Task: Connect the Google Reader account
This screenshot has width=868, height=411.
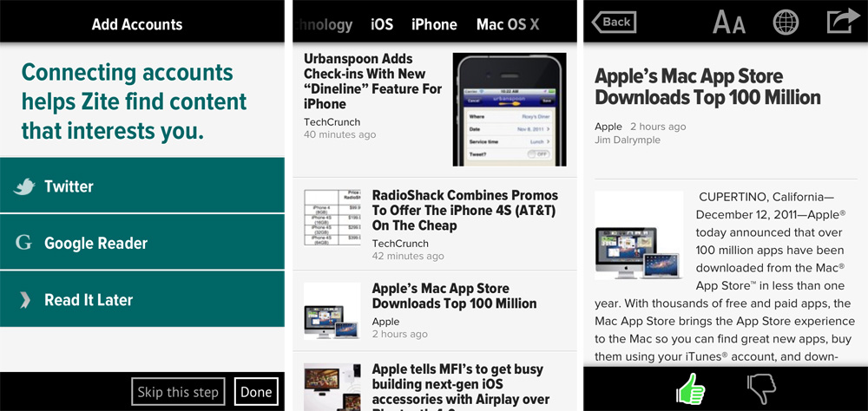Action: (142, 242)
